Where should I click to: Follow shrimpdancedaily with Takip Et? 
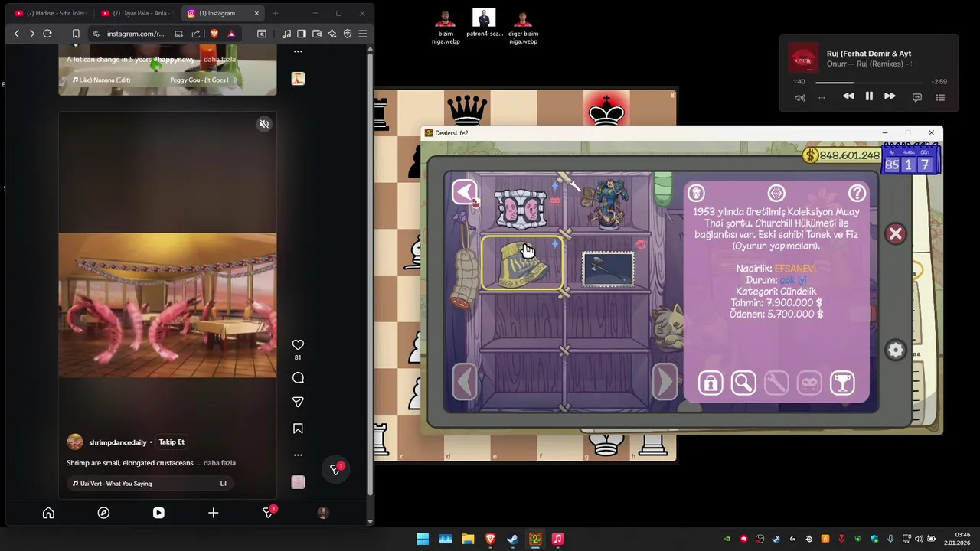pos(171,442)
